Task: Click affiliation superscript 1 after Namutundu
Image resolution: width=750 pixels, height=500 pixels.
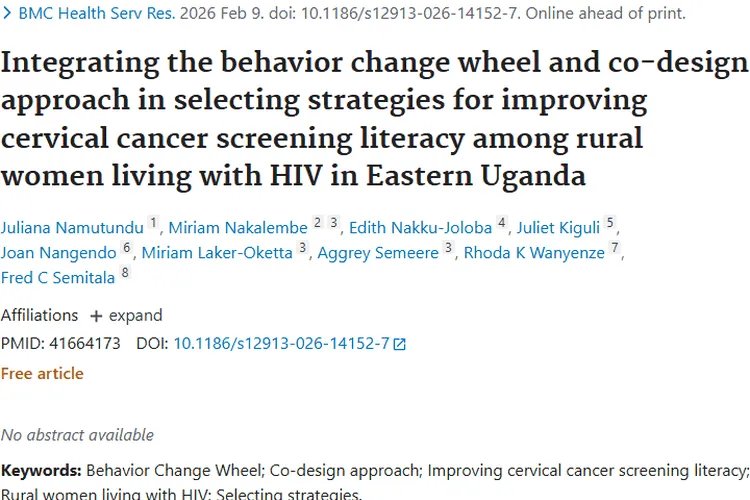Action: point(153,223)
